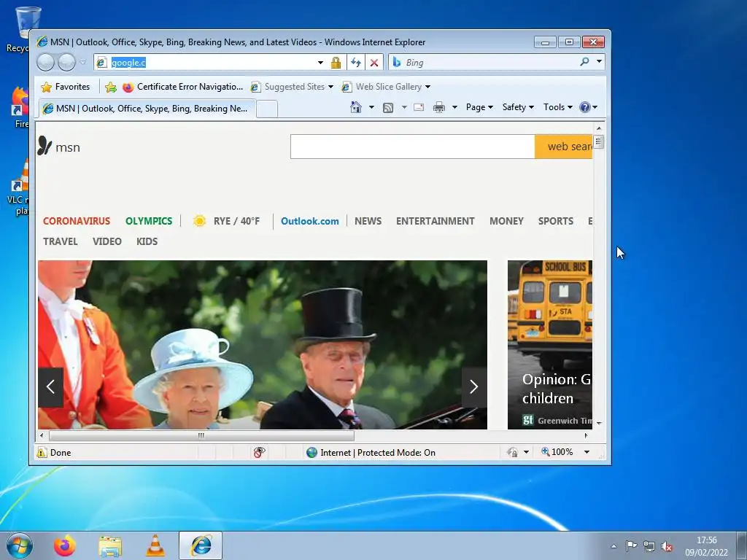Viewport: 747px width, 560px height.
Task: Open the ENTERTAINMENT section
Action: [435, 221]
